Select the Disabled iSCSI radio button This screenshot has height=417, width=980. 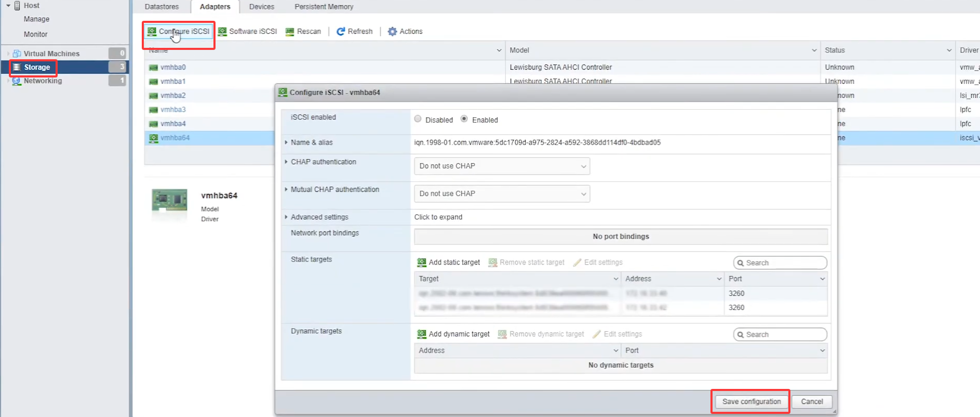click(418, 119)
